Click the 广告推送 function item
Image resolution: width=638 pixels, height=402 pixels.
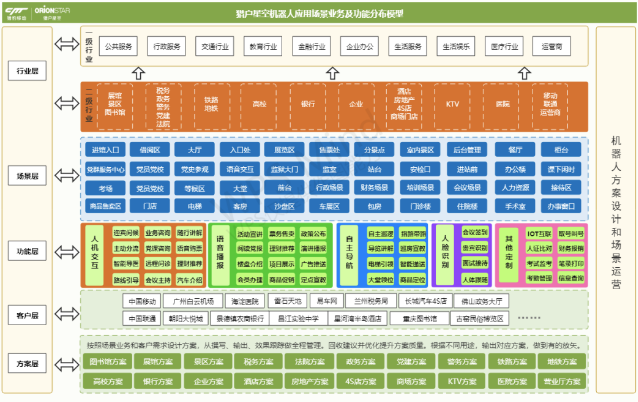(x=313, y=264)
